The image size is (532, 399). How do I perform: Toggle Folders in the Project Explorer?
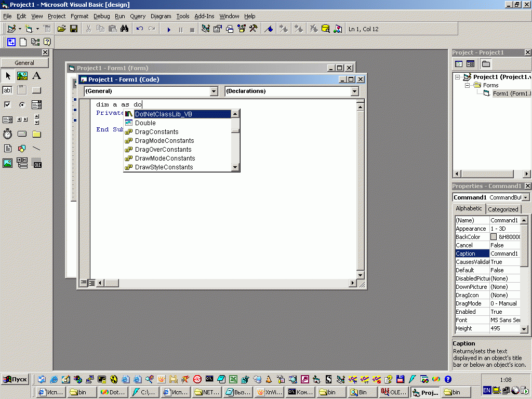[x=486, y=64]
